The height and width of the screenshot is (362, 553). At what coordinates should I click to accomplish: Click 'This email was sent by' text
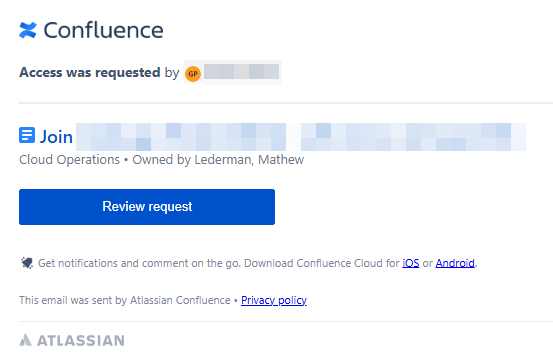[73, 300]
